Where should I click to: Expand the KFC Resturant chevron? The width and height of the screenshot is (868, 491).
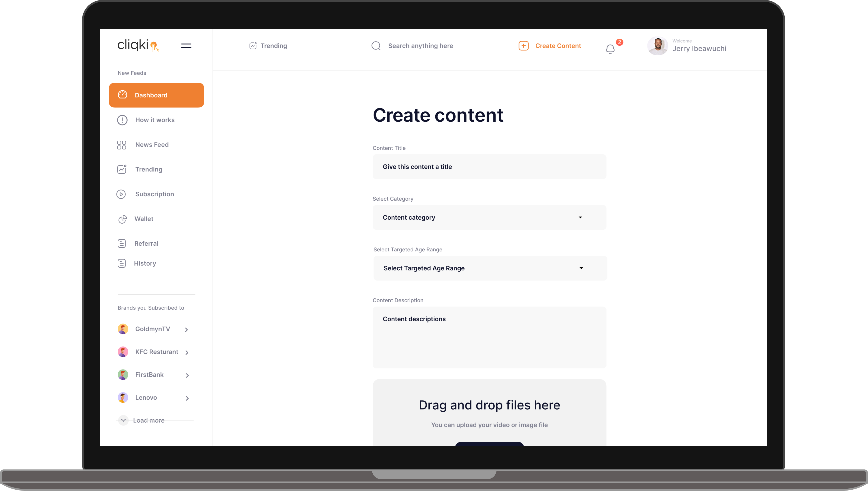(x=187, y=352)
